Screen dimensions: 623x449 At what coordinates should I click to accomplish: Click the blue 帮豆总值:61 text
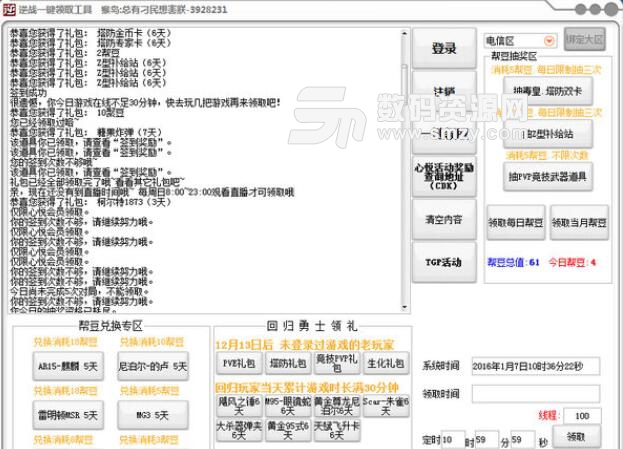coord(513,262)
